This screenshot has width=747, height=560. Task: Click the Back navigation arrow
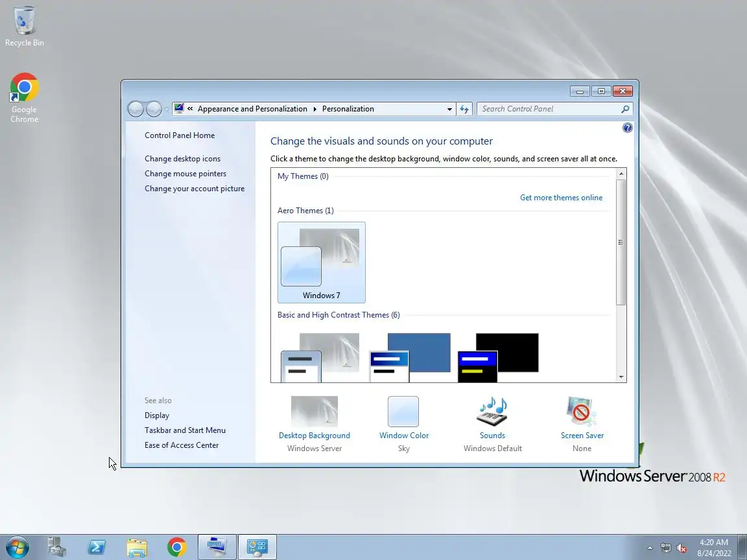136,109
